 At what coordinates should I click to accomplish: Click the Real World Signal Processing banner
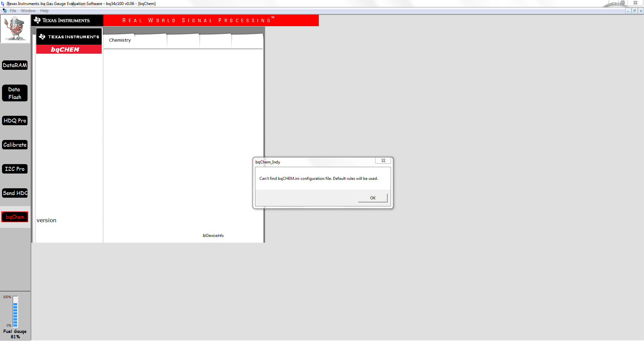pyautogui.click(x=211, y=20)
